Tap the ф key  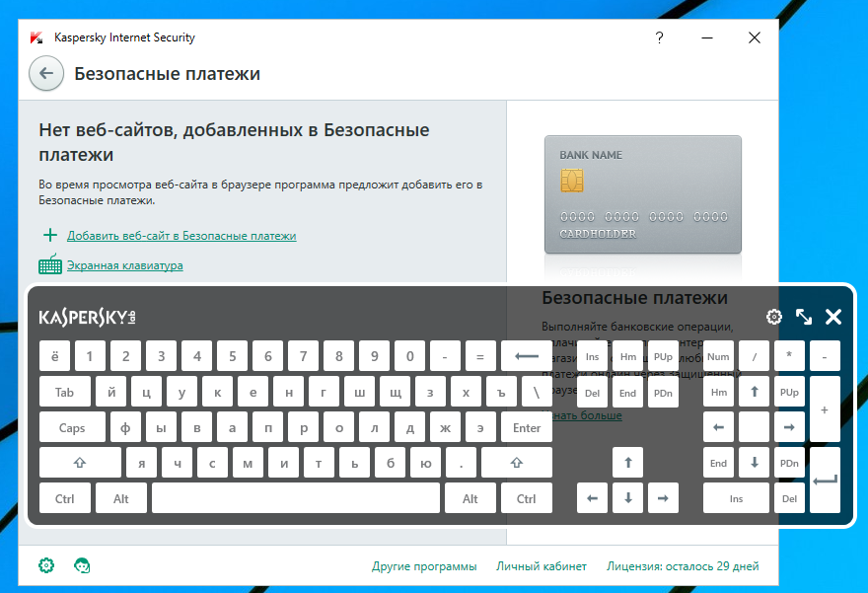pyautogui.click(x=125, y=427)
